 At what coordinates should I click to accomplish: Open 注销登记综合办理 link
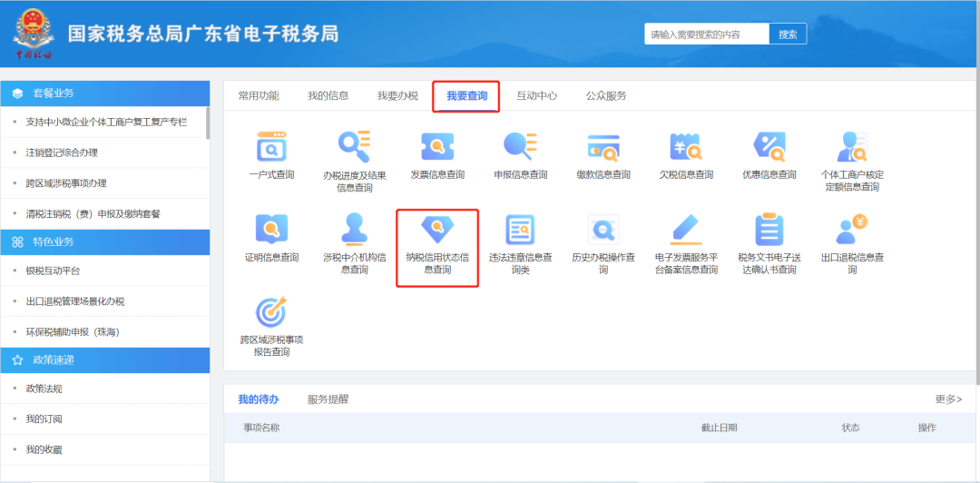[62, 153]
